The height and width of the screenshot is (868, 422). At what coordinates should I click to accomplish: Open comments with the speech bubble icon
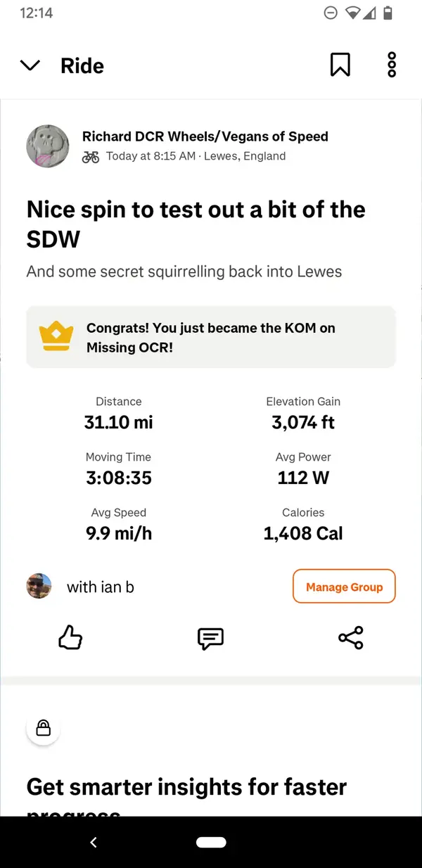(x=210, y=638)
